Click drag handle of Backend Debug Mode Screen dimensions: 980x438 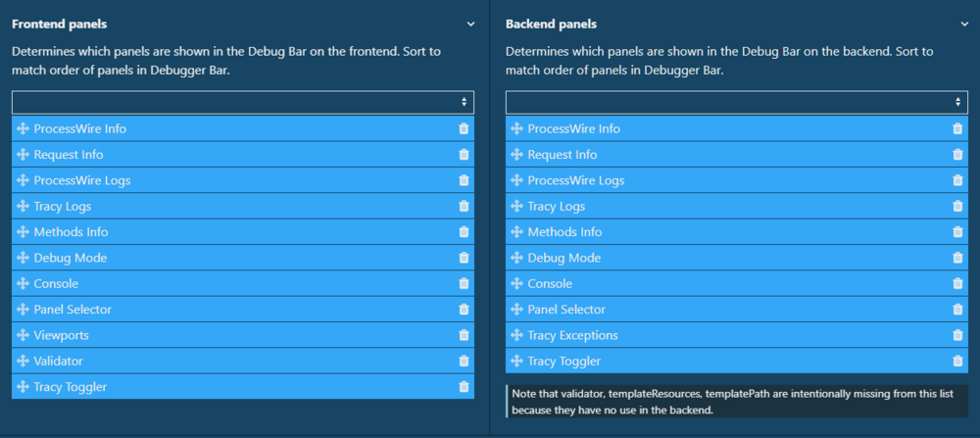pos(516,258)
